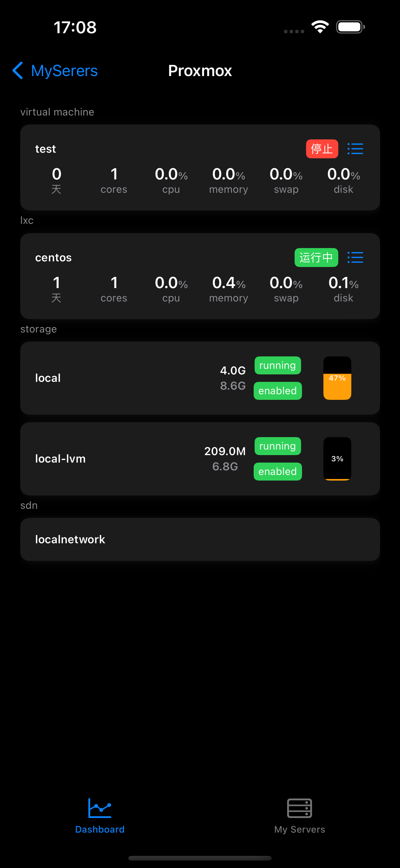This screenshot has width=400, height=868.
Task: Tap the battery status bar icon
Action: coord(350,27)
